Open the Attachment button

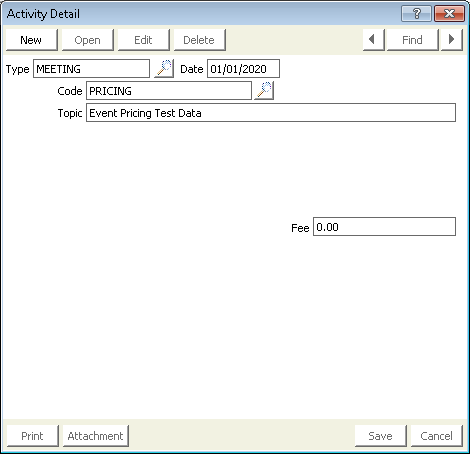point(96,436)
